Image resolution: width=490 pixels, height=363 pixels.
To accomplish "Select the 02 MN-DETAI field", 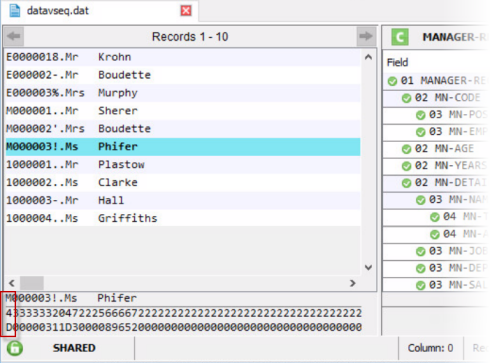I will (x=437, y=183).
